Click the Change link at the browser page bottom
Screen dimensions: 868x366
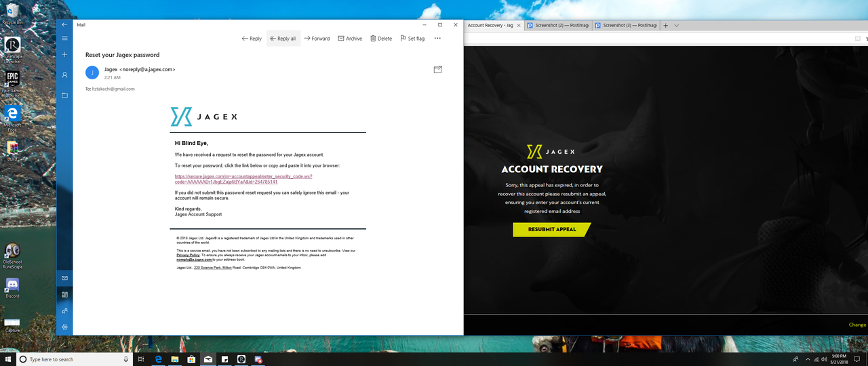[857, 325]
